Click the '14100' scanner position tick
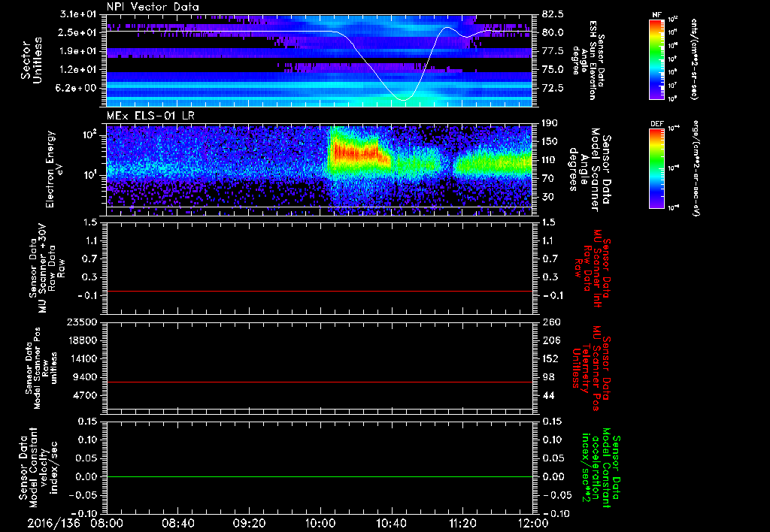The width and height of the screenshot is (770, 532). point(82,358)
